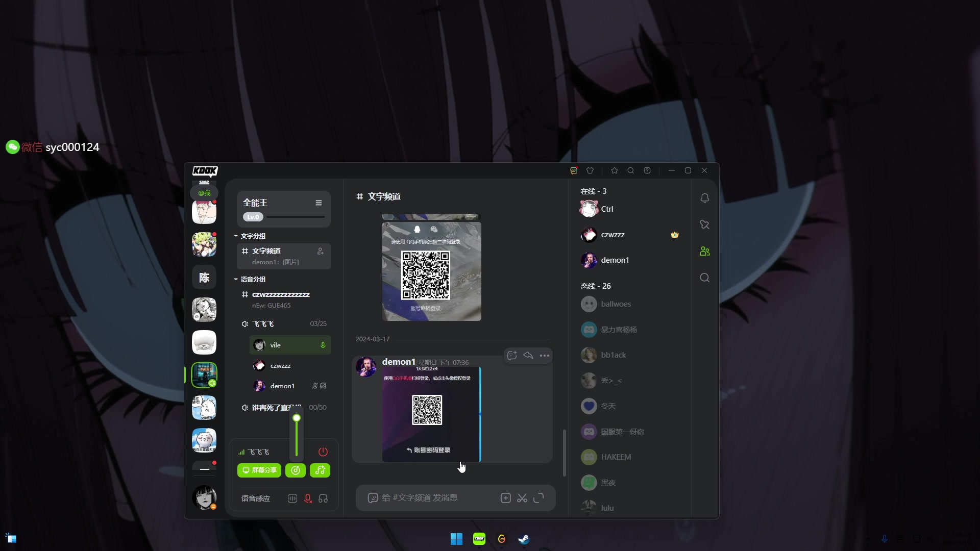Click the @我 mentions pill in server sidebar

204,193
